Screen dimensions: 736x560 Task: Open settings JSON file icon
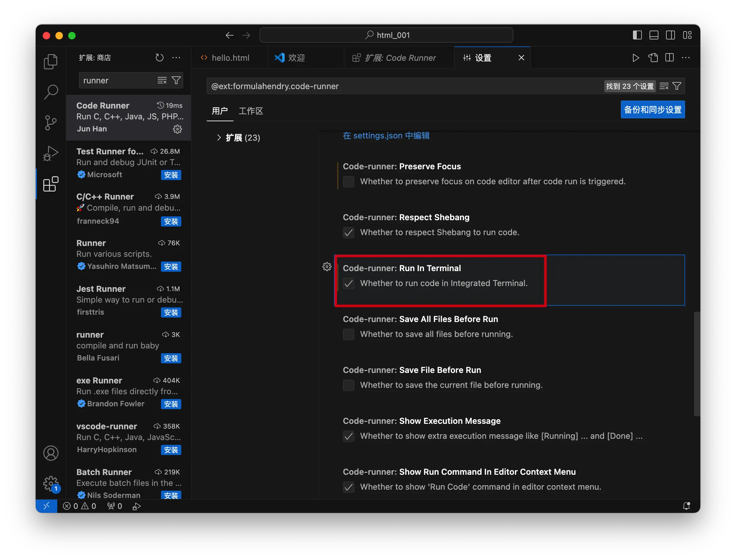pyautogui.click(x=653, y=58)
